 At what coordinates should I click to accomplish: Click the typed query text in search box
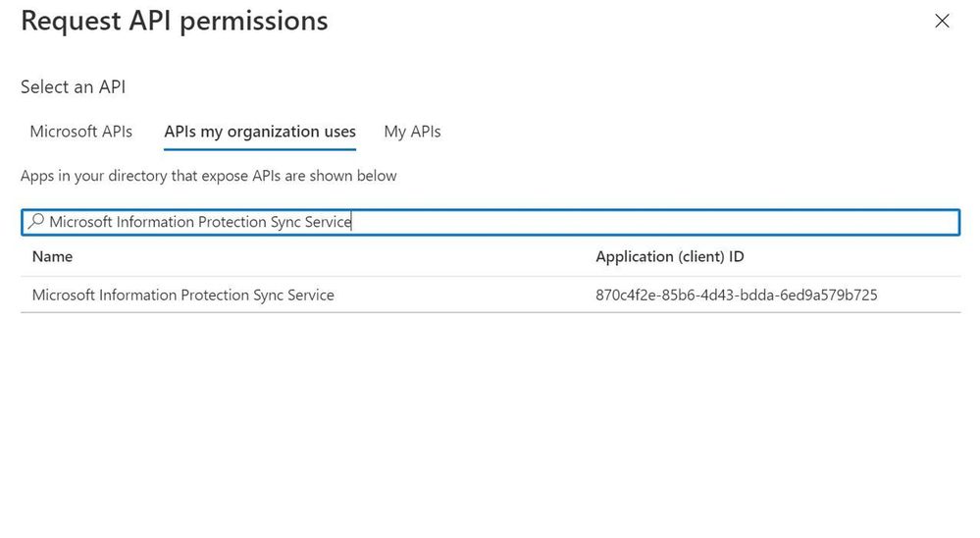pos(199,222)
